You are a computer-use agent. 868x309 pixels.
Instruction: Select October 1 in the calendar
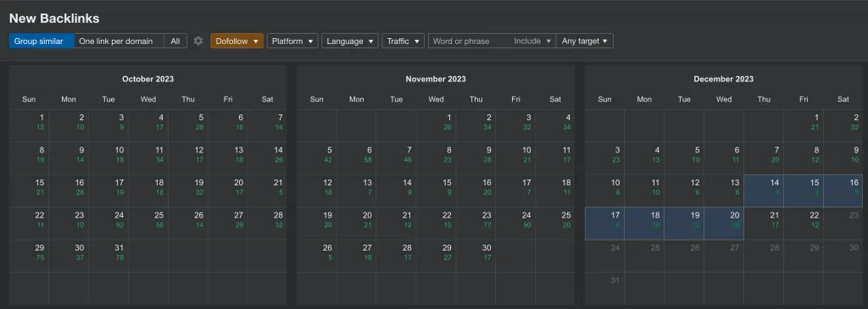click(29, 125)
